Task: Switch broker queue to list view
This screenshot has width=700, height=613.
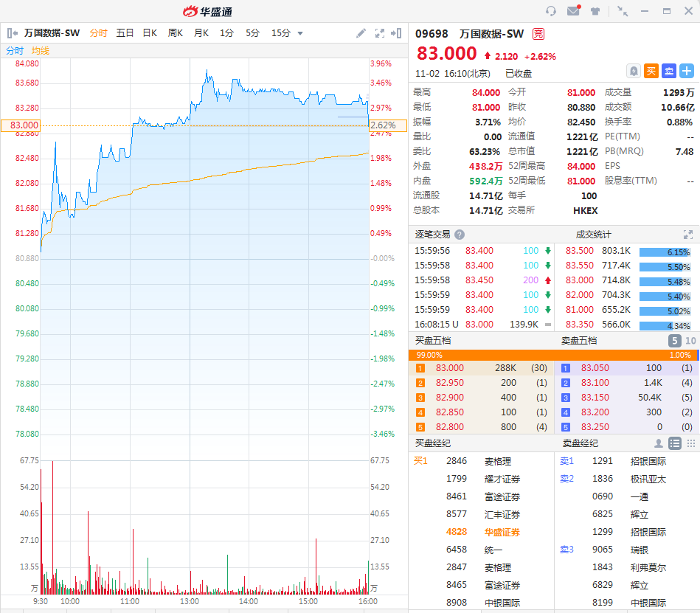Action: click(674, 443)
